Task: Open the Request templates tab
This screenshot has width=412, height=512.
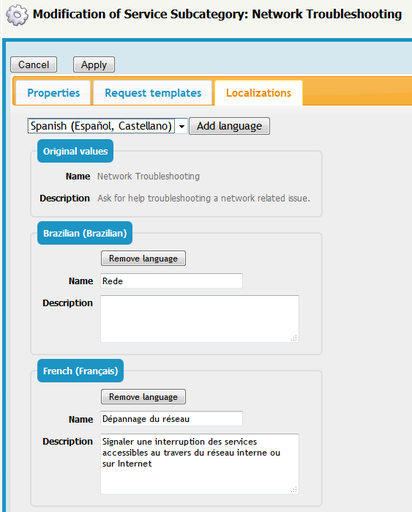Action: pos(153,93)
